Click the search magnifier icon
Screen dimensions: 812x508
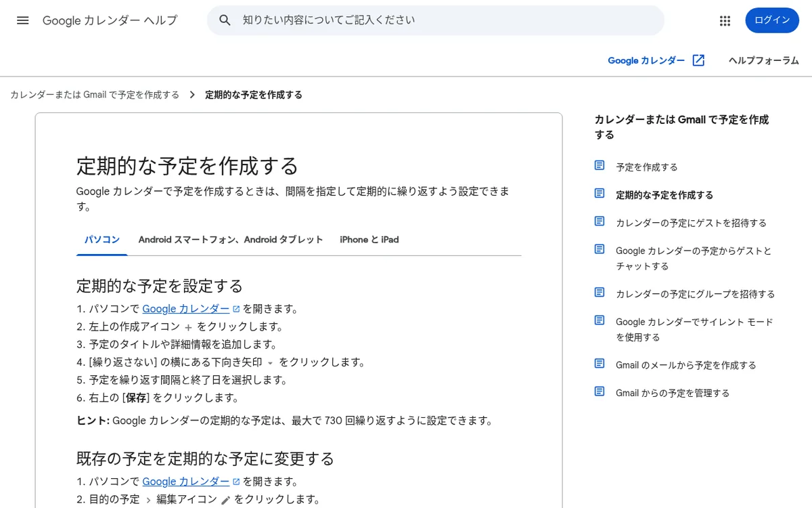[225, 20]
